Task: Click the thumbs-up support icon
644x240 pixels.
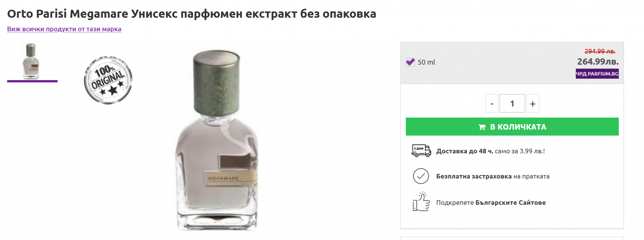Action: (x=421, y=202)
